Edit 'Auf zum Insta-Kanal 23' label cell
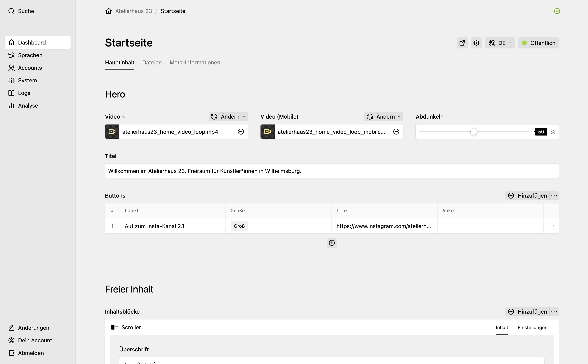This screenshot has width=588, height=364. point(173,226)
